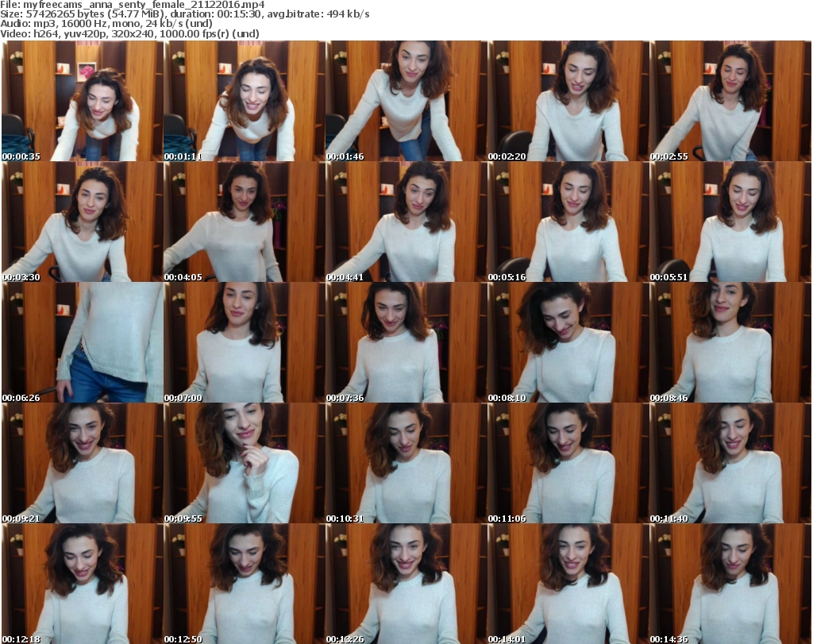
Task: Select the thumbnail stamped 00:01:11
Action: tap(245, 101)
